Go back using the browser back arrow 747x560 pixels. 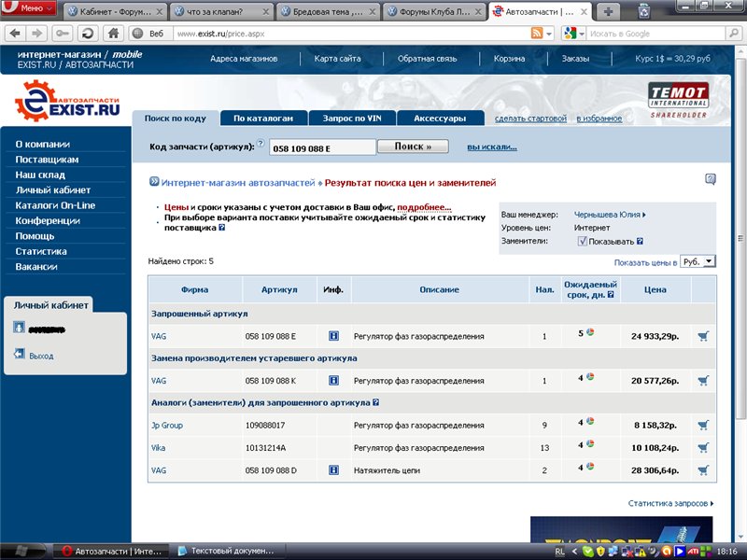[15, 34]
